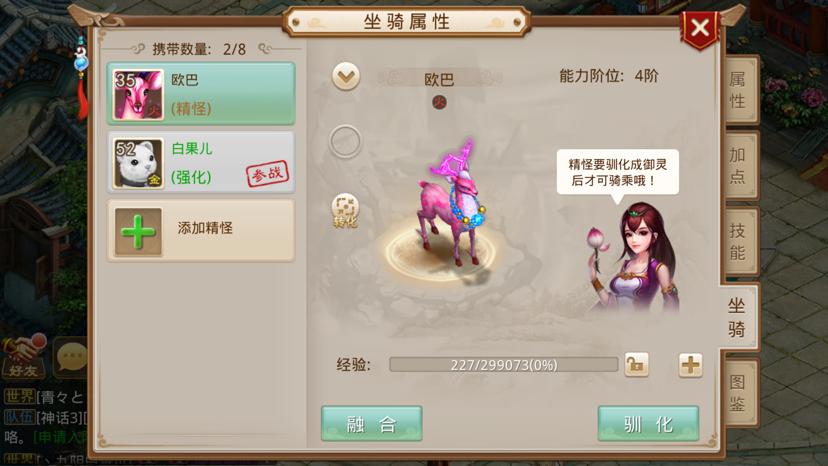Switch to the 属性 side tab
Viewport: 828px width, 466px height.
click(738, 90)
